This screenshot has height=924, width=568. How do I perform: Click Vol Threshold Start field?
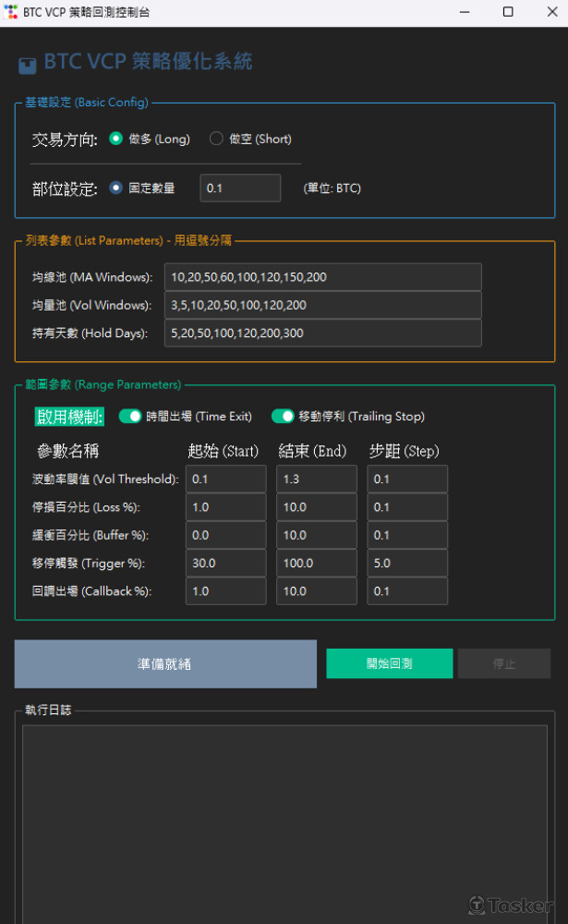pyautogui.click(x=225, y=479)
